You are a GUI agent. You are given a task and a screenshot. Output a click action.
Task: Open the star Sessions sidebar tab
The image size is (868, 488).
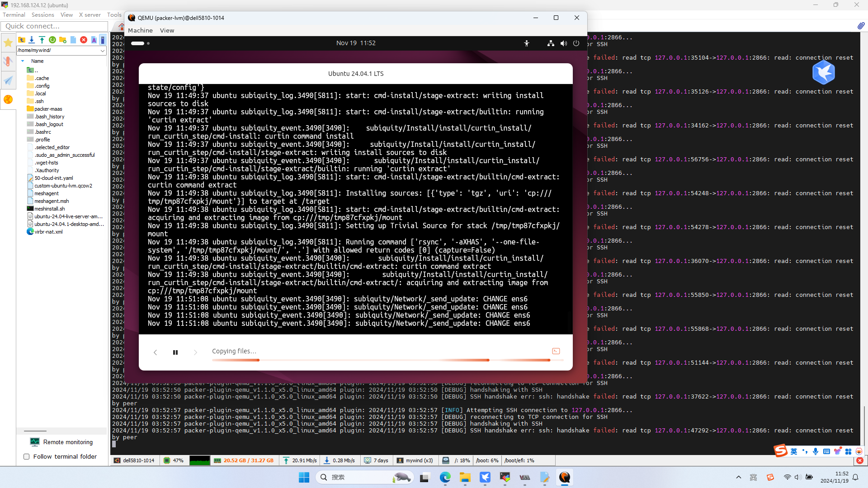pyautogui.click(x=8, y=43)
